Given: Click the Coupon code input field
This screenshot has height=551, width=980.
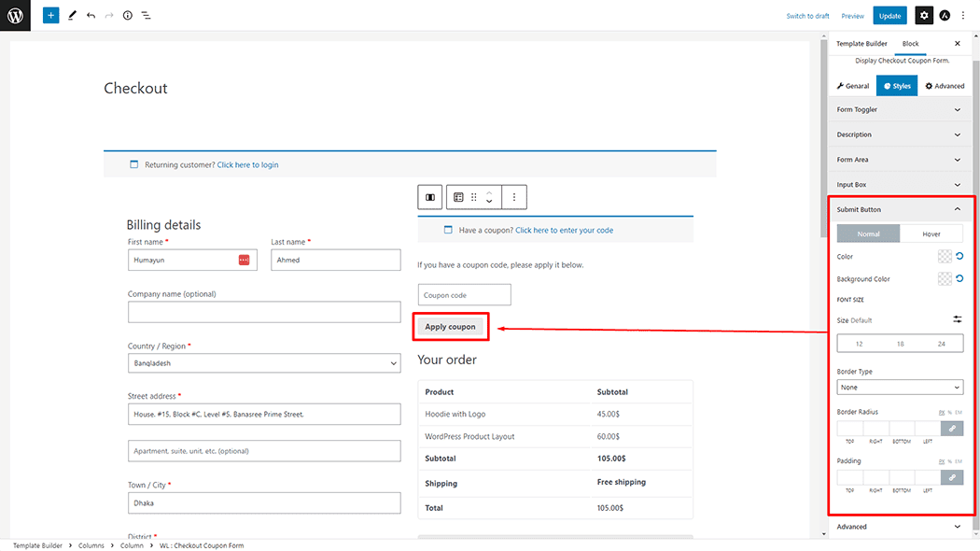Looking at the screenshot, I should (464, 295).
